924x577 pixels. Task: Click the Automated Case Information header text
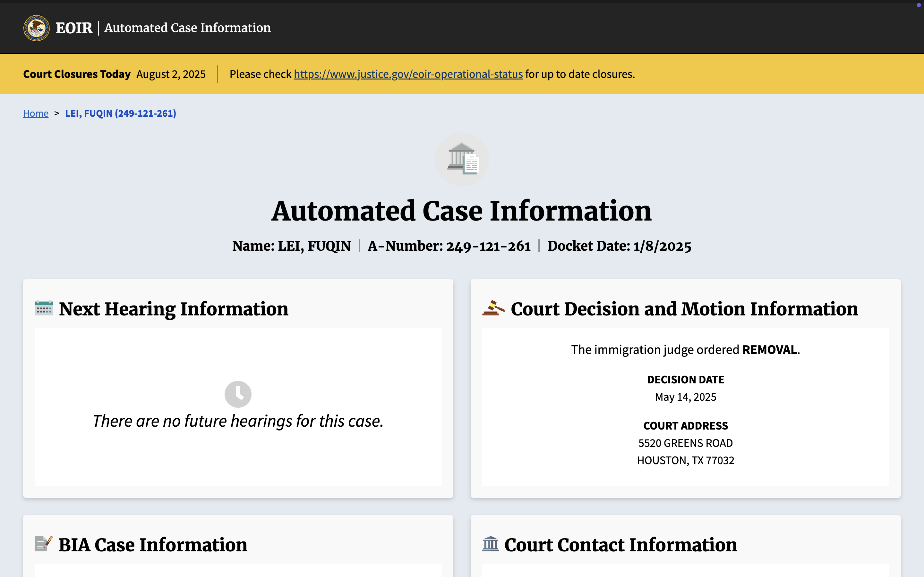pos(187,28)
